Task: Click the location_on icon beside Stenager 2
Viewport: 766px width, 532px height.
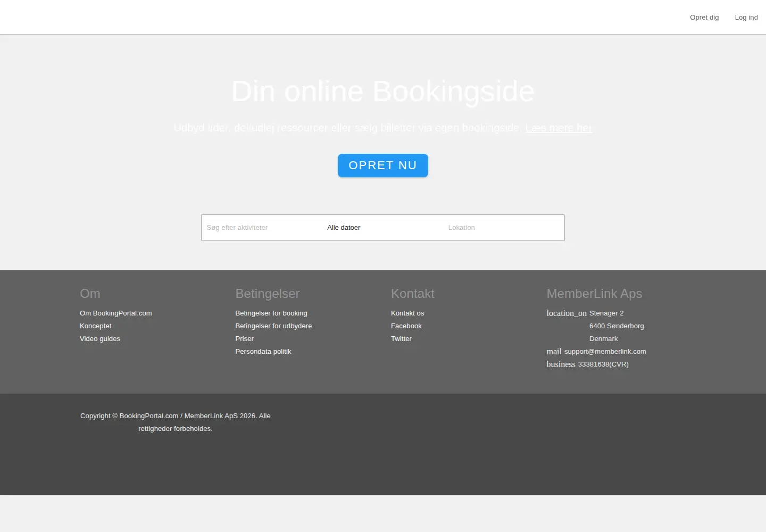Action: pyautogui.click(x=567, y=313)
